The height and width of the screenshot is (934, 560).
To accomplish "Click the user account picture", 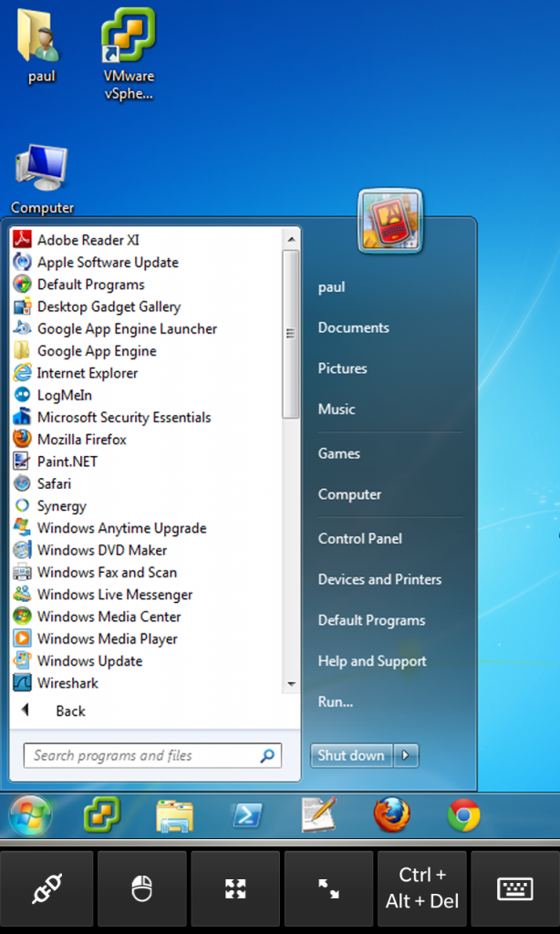I will [x=390, y=222].
